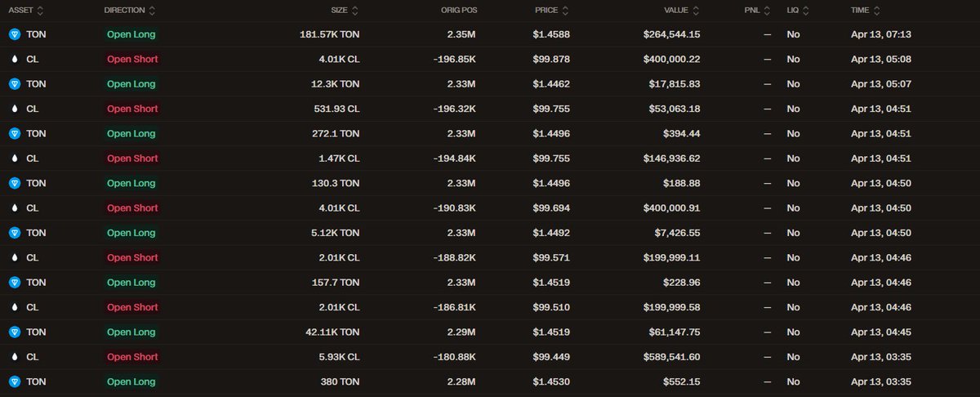
Task: Click the Open Short badge at Apr 13, 05:08
Action: coord(132,60)
